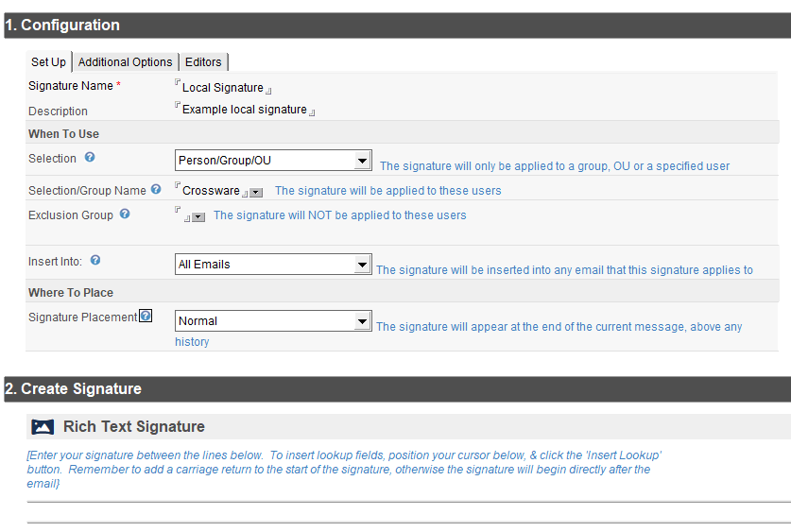791x532 pixels.
Task: Open the Signature Placement help icon
Action: [x=146, y=317]
